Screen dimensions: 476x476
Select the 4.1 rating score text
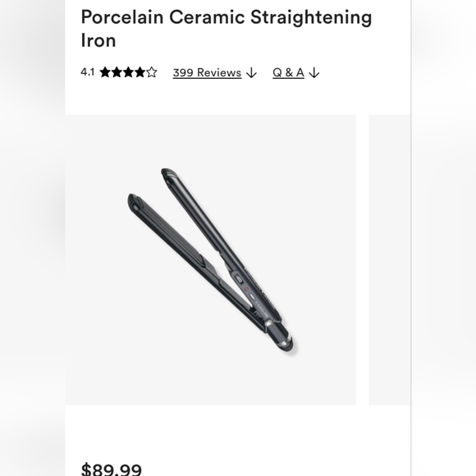88,72
